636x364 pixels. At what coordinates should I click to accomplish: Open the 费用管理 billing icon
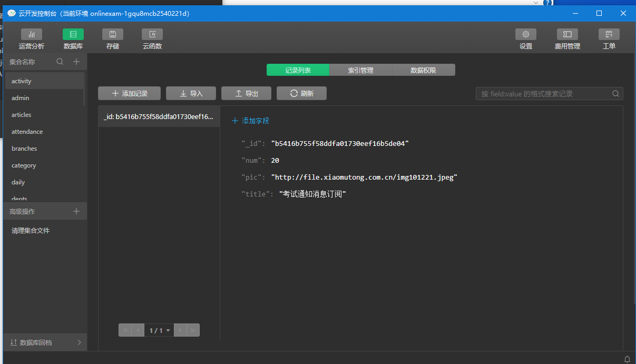(567, 34)
